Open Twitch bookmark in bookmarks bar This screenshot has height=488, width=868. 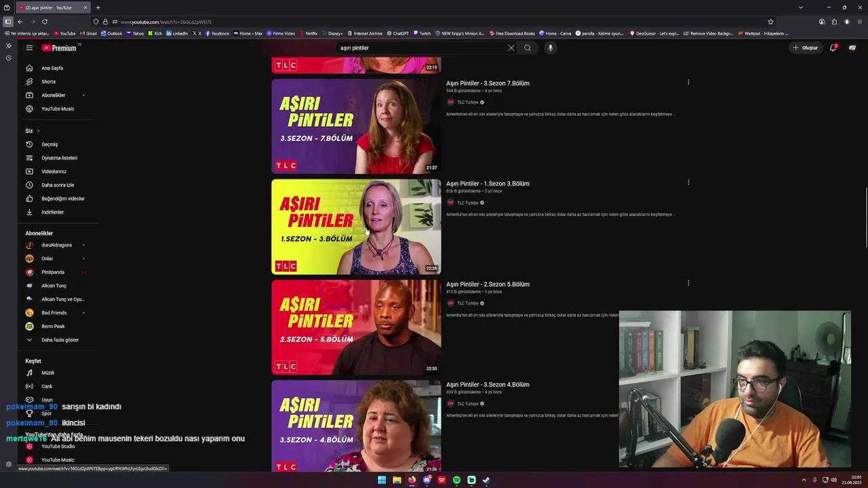coord(422,33)
